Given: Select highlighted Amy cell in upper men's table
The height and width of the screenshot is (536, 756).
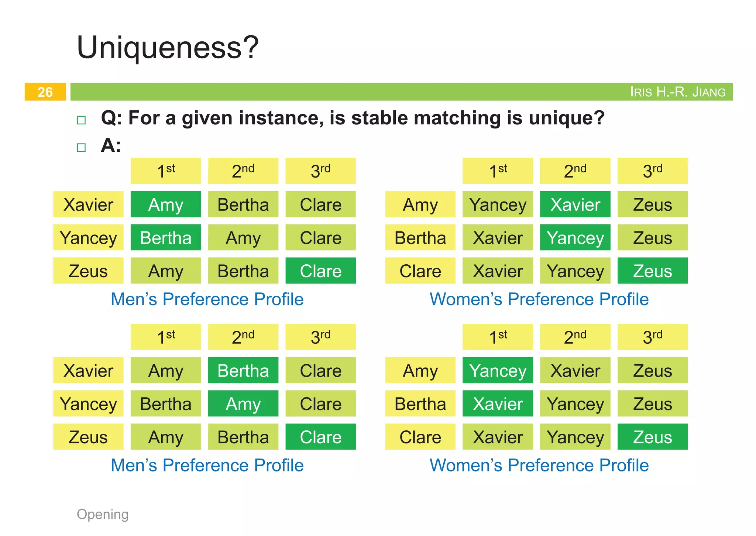Looking at the screenshot, I should pyautogui.click(x=166, y=205).
